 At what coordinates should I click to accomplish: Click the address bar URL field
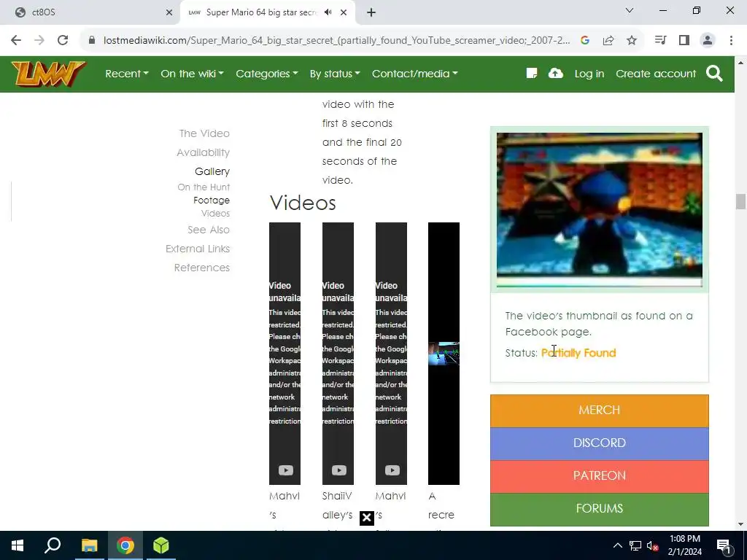[336, 41]
